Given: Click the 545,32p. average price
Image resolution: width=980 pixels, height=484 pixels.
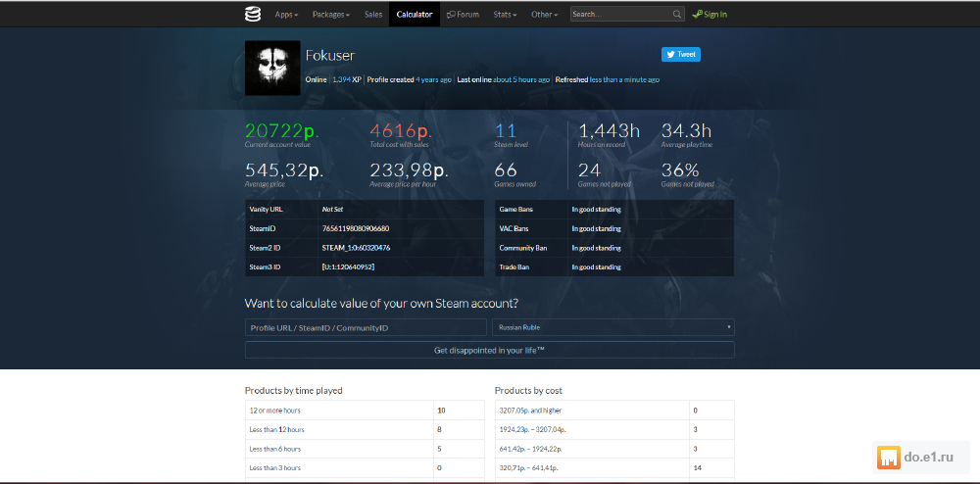Looking at the screenshot, I should [x=284, y=169].
